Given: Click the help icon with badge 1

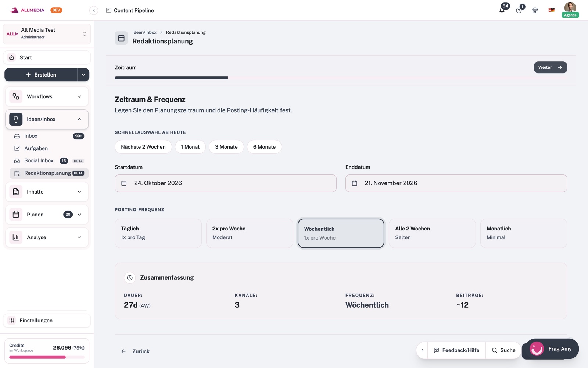Looking at the screenshot, I should [519, 10].
